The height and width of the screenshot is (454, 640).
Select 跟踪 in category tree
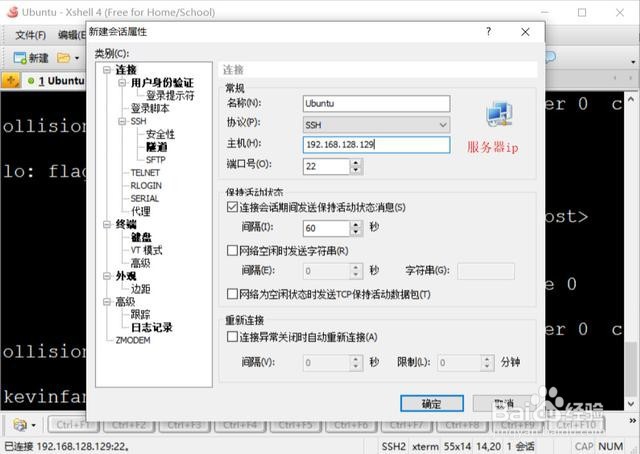140,314
